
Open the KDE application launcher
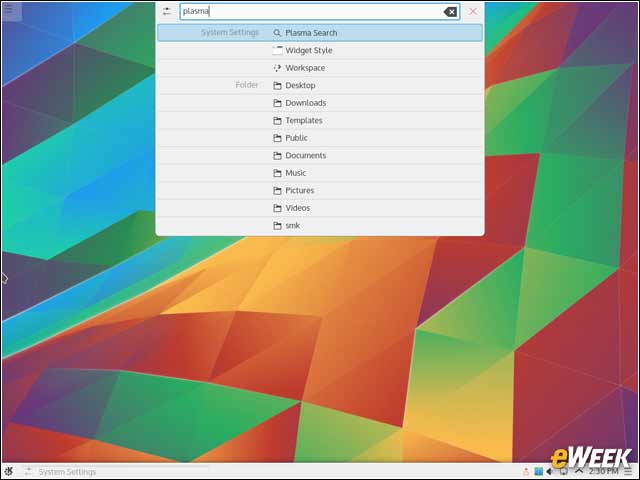point(9,471)
